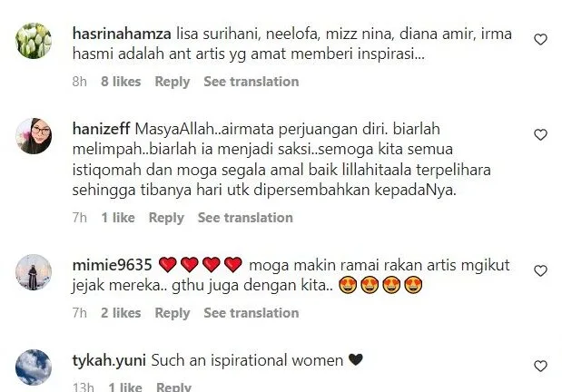
Task: Open tykah.yuni username link
Action: (109, 360)
